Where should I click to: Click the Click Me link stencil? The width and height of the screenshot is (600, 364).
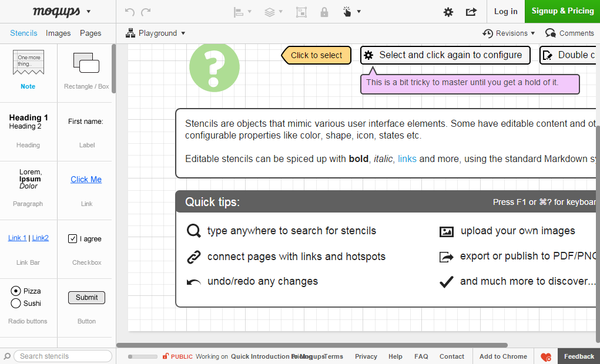86,179
